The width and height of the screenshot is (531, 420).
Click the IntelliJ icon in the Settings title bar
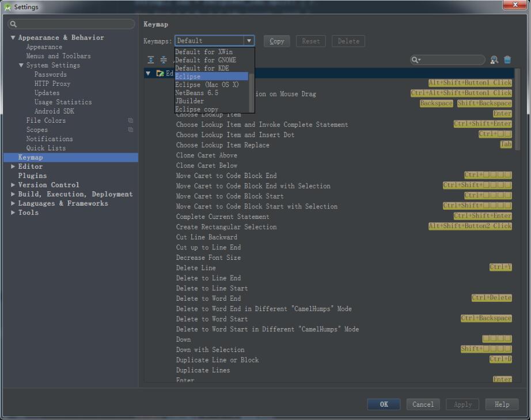coord(6,6)
